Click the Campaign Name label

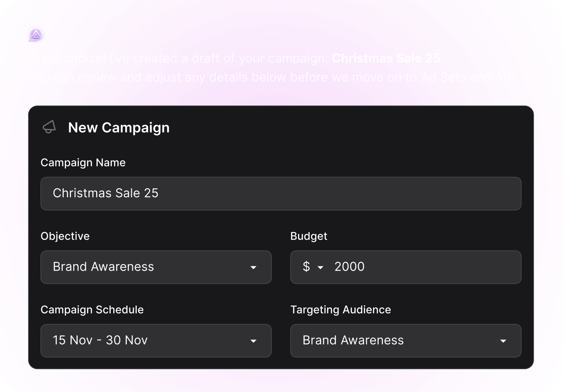pyautogui.click(x=83, y=162)
